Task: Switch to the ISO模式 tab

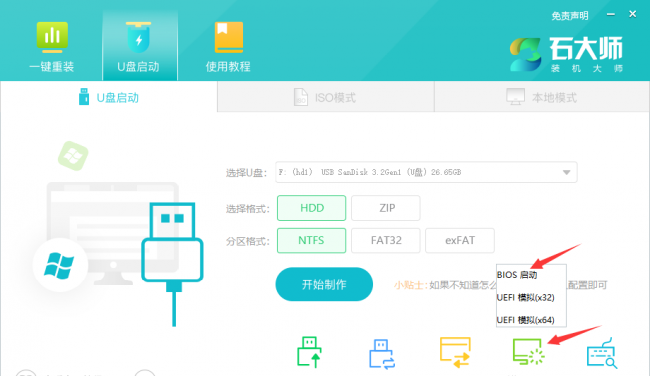Action: (325, 97)
